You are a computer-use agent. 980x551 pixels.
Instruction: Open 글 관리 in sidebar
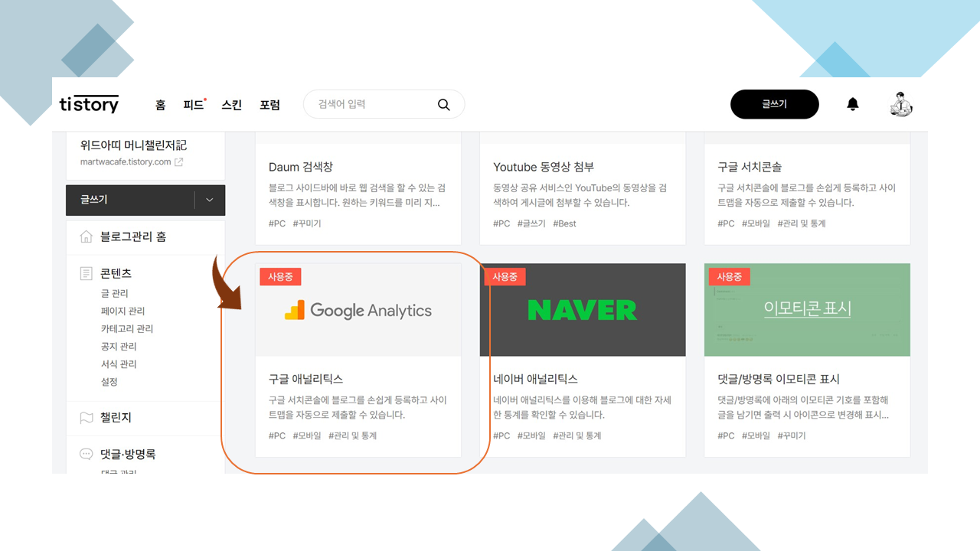tap(114, 293)
